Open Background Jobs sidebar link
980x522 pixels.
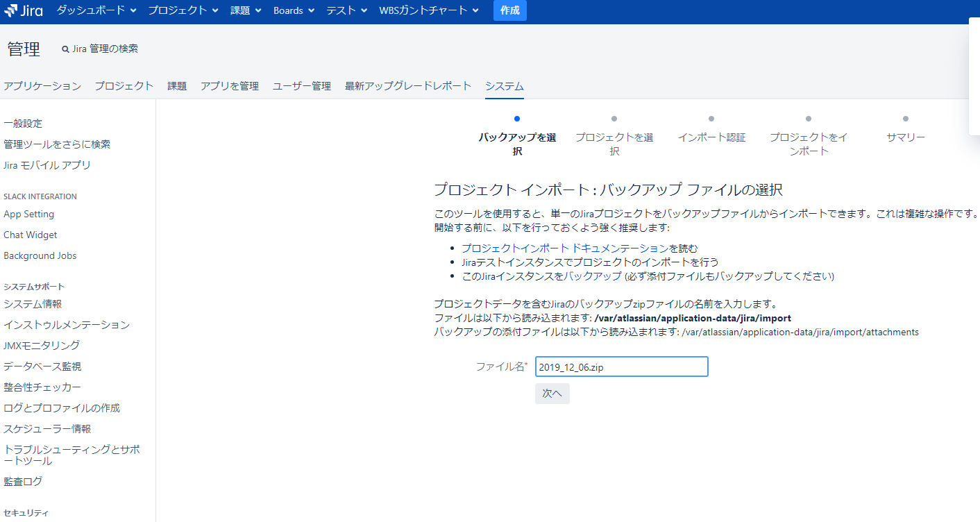[40, 255]
